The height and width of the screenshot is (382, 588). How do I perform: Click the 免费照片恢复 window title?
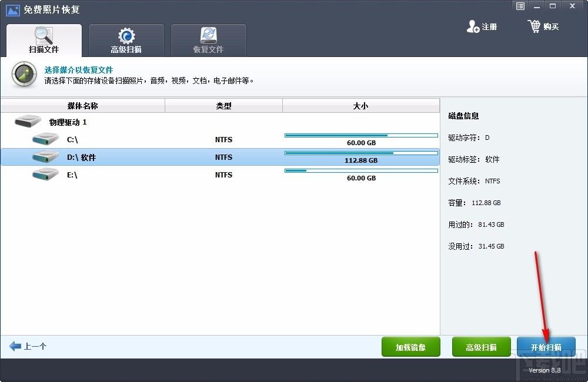52,10
